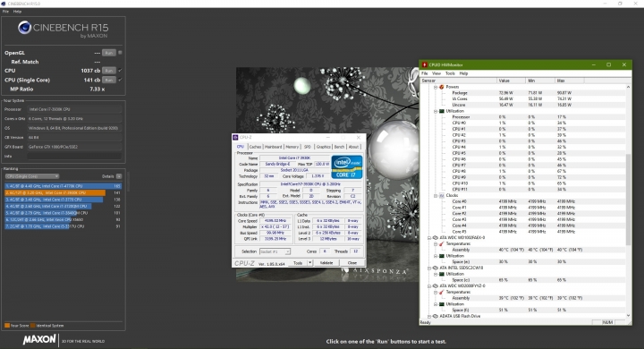The image size is (644, 349).
Task: Click the Clocks icon in HWMonitor
Action: click(x=442, y=196)
